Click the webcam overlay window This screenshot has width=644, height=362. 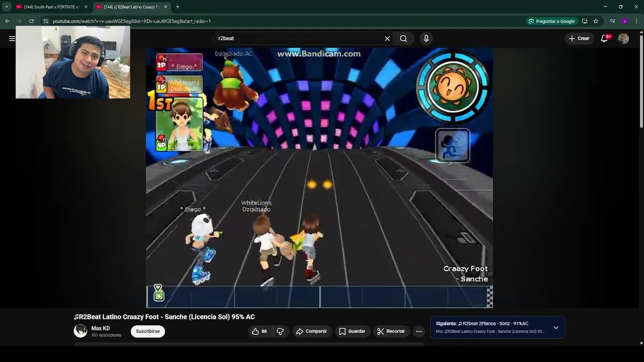pyautogui.click(x=73, y=62)
